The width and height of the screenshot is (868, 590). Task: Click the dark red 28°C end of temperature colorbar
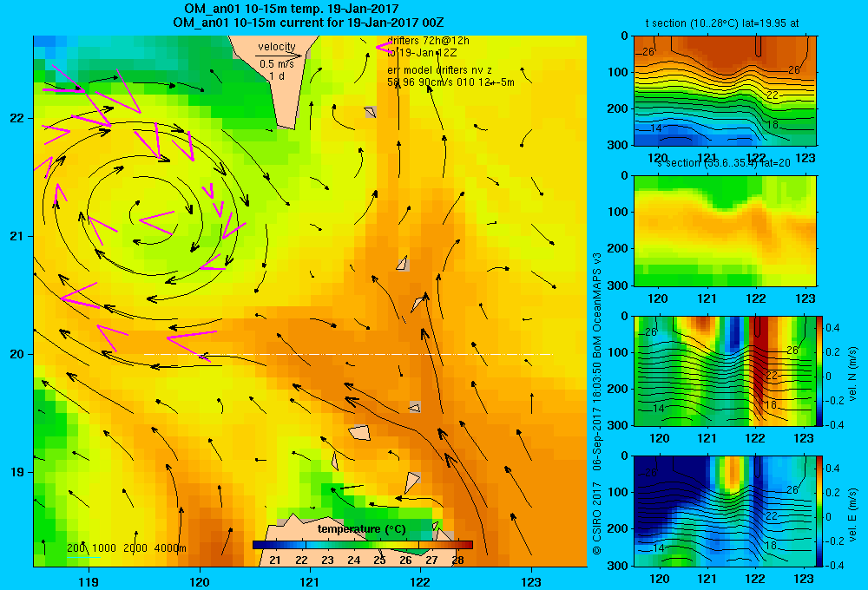[x=466, y=545]
